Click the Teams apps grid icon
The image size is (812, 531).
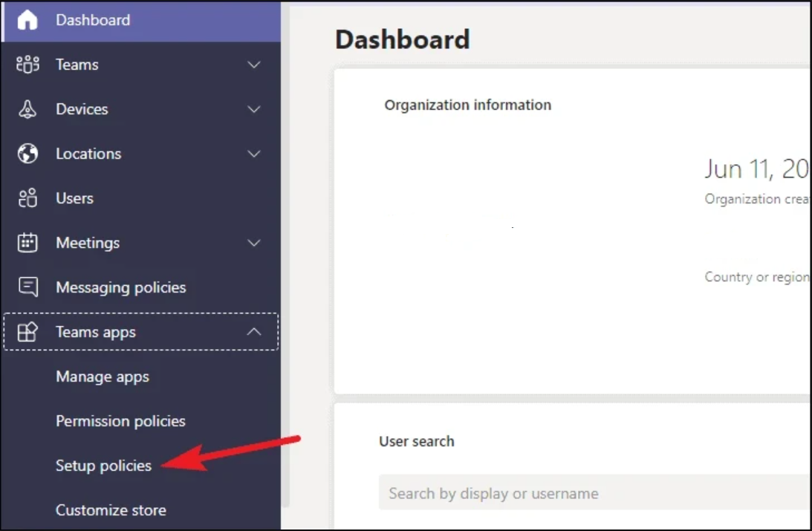pos(27,332)
